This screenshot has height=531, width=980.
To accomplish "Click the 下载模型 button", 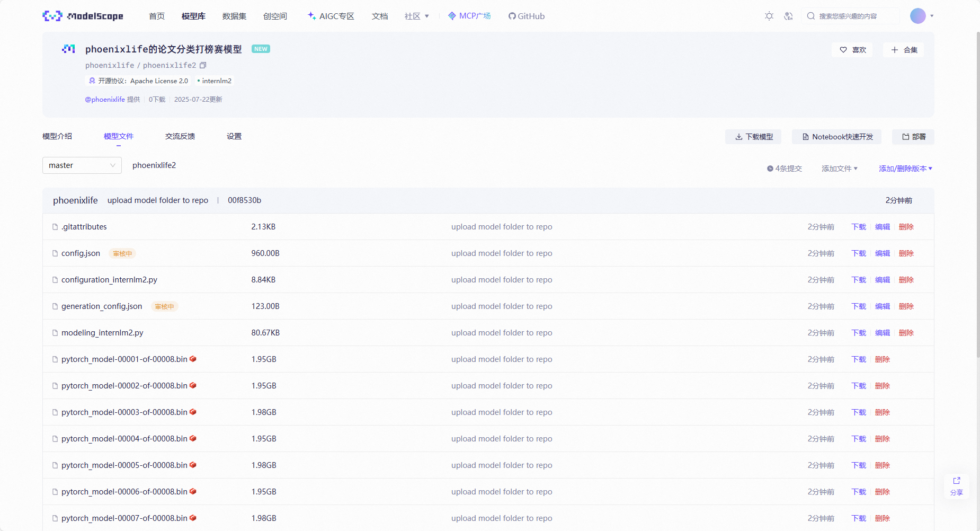I will (753, 137).
